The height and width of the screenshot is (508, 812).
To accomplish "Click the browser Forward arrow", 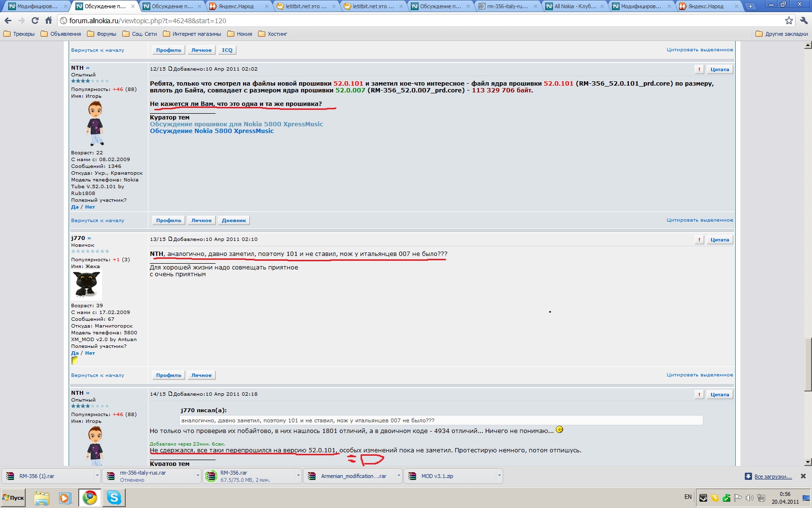I will click(21, 21).
